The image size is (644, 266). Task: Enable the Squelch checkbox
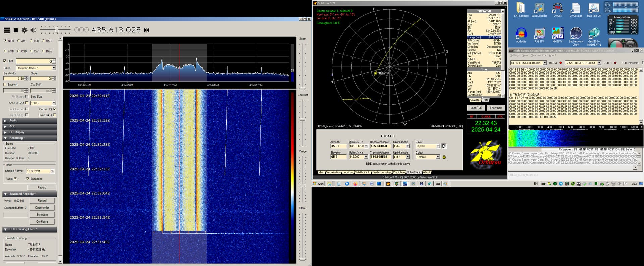click(x=5, y=84)
